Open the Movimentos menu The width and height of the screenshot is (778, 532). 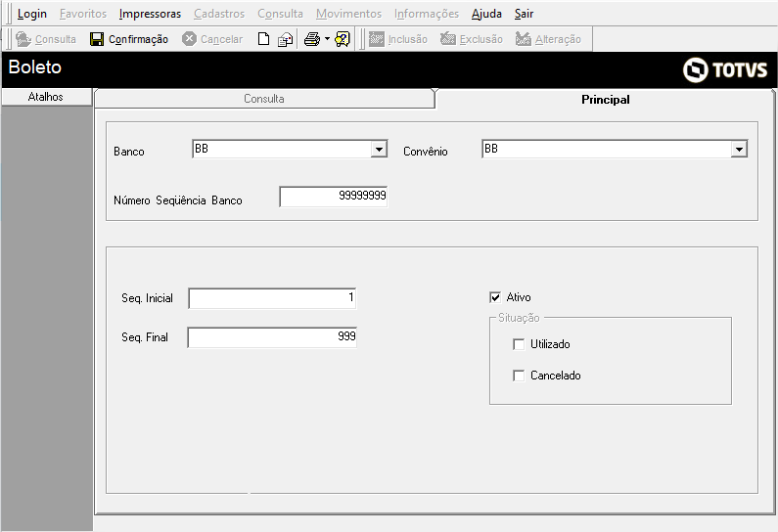(x=348, y=14)
